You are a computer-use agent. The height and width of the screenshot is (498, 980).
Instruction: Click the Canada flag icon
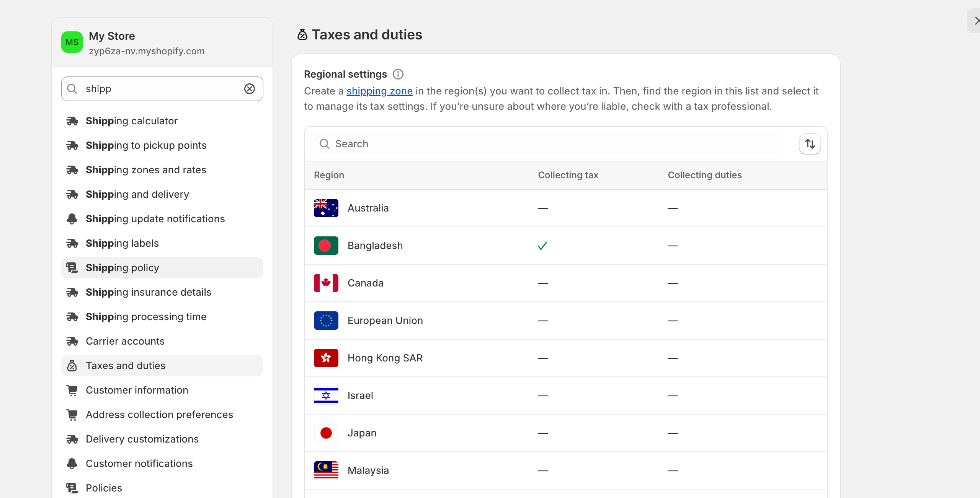click(x=326, y=283)
